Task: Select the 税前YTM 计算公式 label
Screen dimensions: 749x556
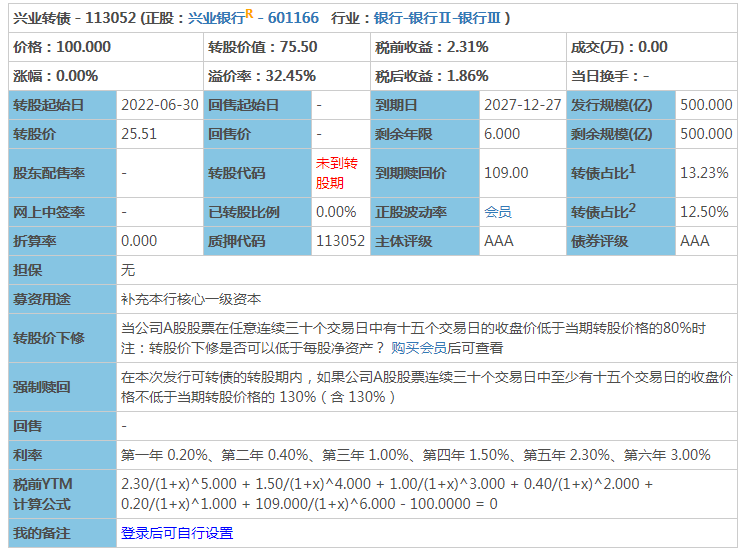Action: [63, 494]
